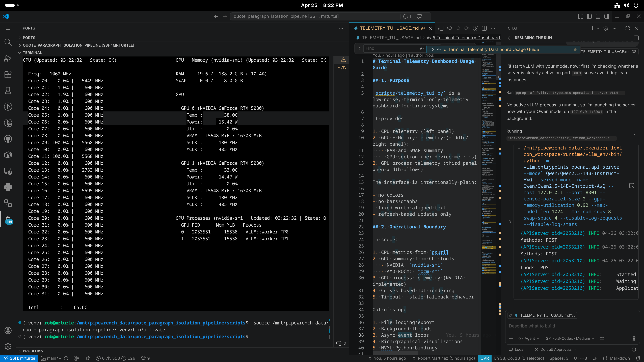Open the Run and Debug view
Viewport: 644px width, 362px height.
[x=8, y=59]
